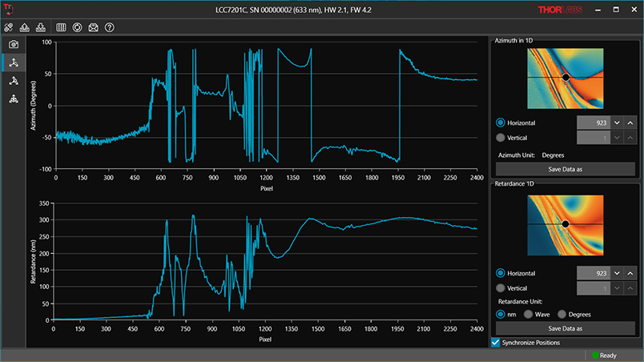Choose Degrees as retardance unit
This screenshot has width=644, height=362.
(561, 315)
